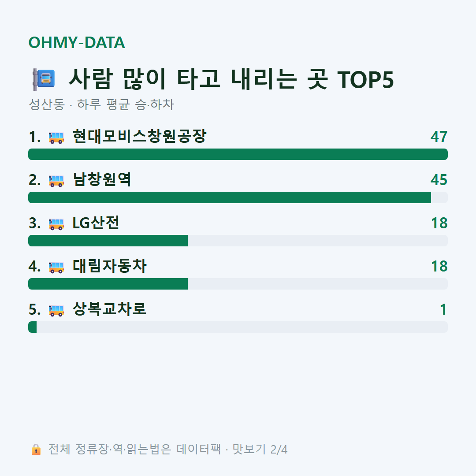
Task: Click bus icon next to 대림자동차
Action: tap(56, 267)
